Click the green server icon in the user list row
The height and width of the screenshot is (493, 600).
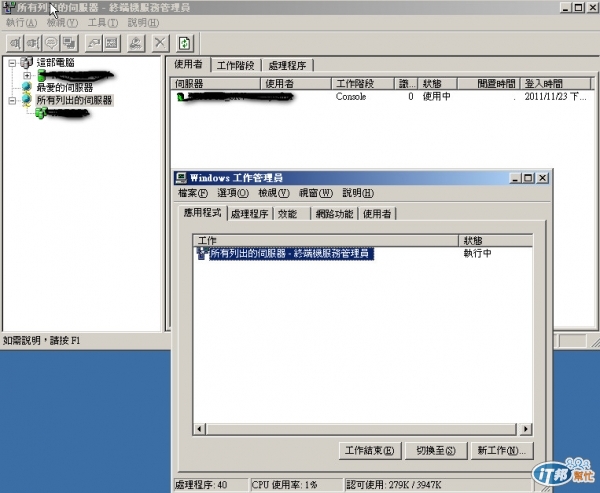tap(181, 97)
